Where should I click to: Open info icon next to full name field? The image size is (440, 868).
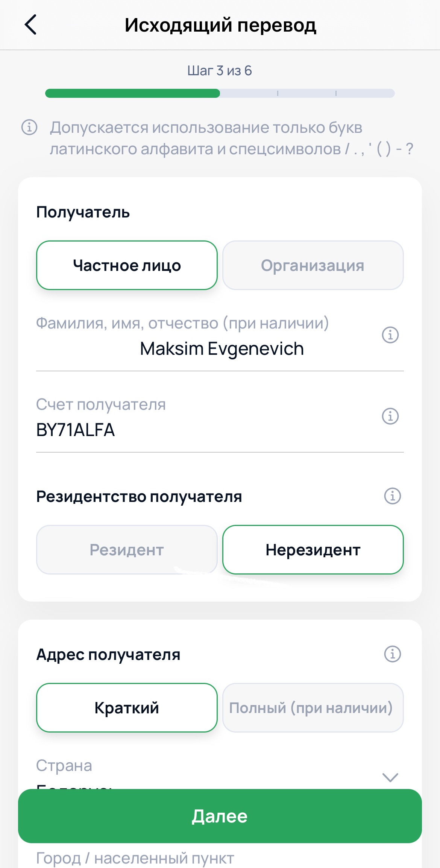pyautogui.click(x=390, y=335)
